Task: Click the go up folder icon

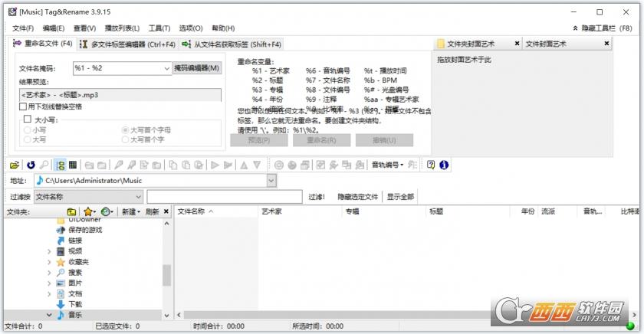Action: 71,211
